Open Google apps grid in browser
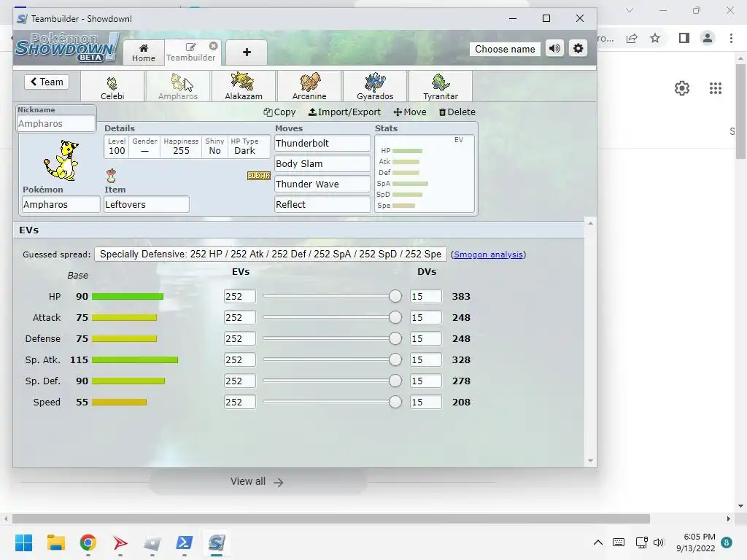 (716, 88)
